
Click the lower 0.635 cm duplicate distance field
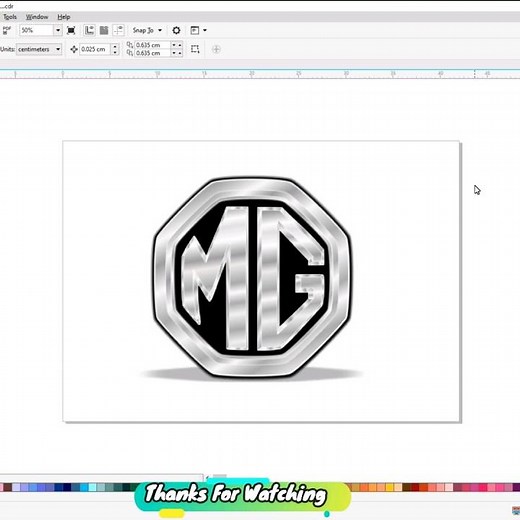coord(152,53)
